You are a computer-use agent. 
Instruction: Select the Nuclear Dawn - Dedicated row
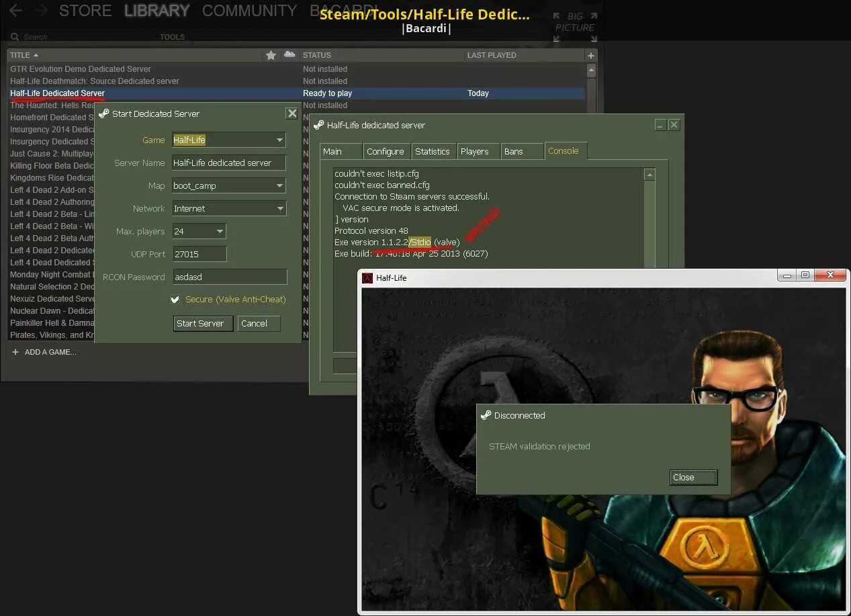point(52,311)
